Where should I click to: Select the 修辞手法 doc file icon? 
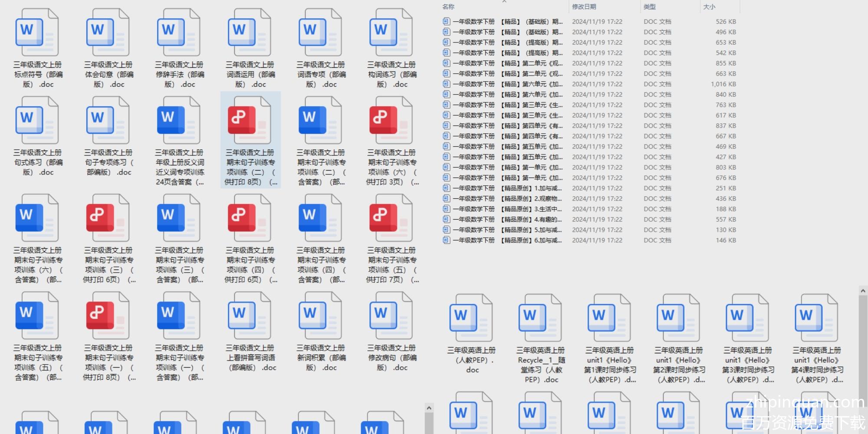tap(178, 33)
